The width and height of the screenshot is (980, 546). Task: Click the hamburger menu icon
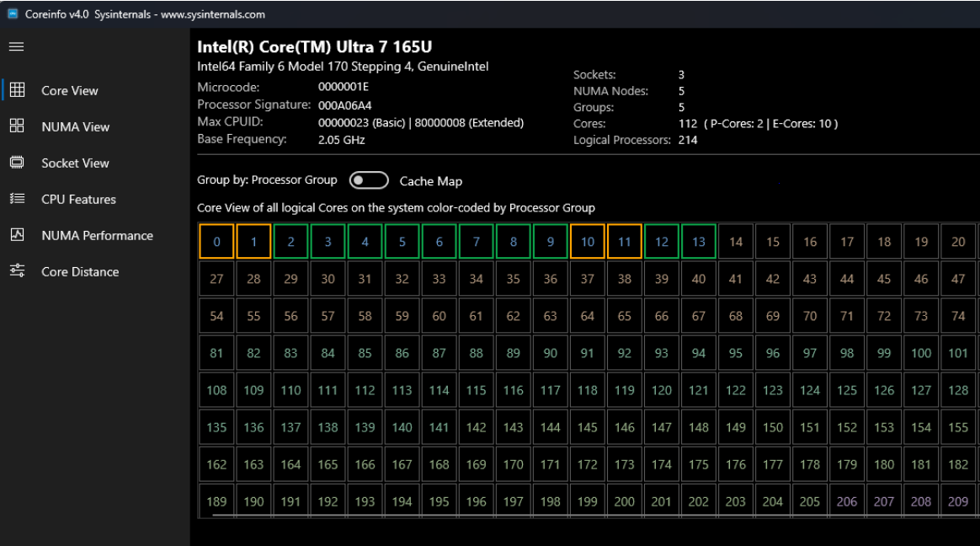pos(15,46)
